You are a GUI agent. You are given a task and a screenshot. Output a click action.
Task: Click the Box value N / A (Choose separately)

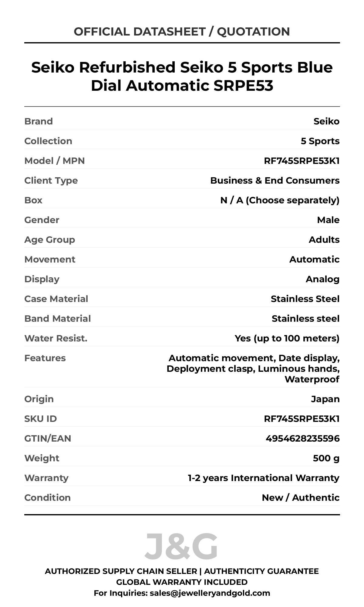point(280,200)
